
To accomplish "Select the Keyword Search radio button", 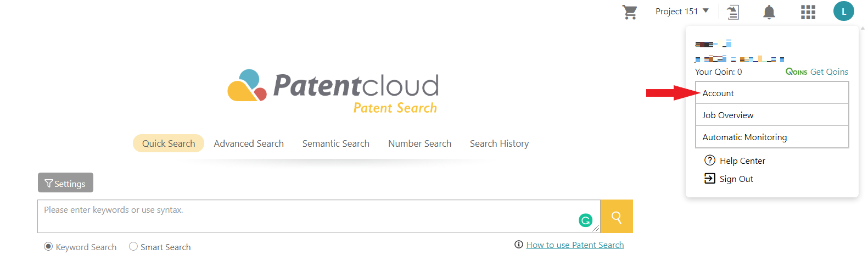I will [48, 246].
